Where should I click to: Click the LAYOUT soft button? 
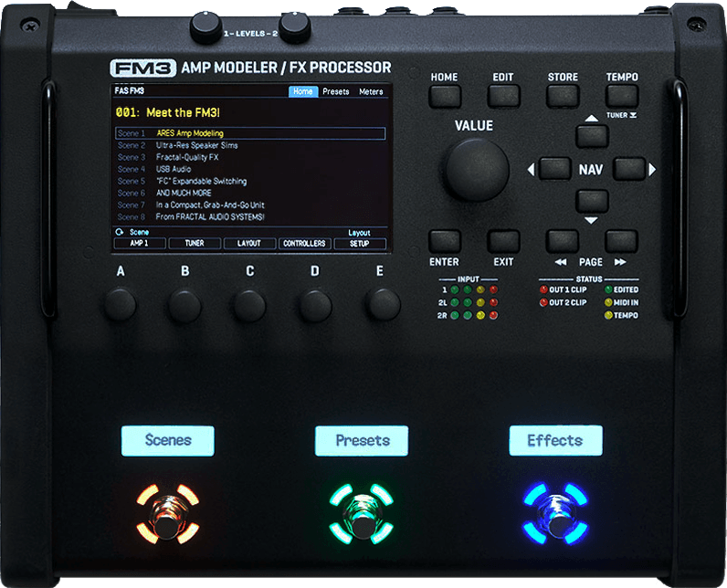(249, 243)
